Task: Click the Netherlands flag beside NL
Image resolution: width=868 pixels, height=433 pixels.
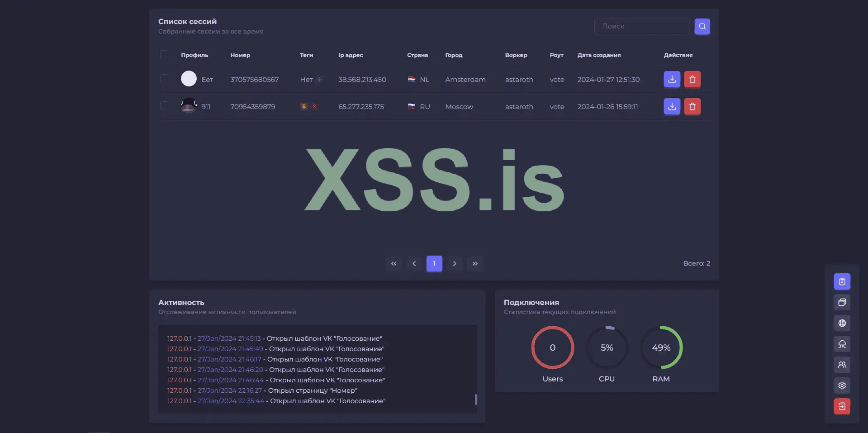Action: pyautogui.click(x=412, y=79)
